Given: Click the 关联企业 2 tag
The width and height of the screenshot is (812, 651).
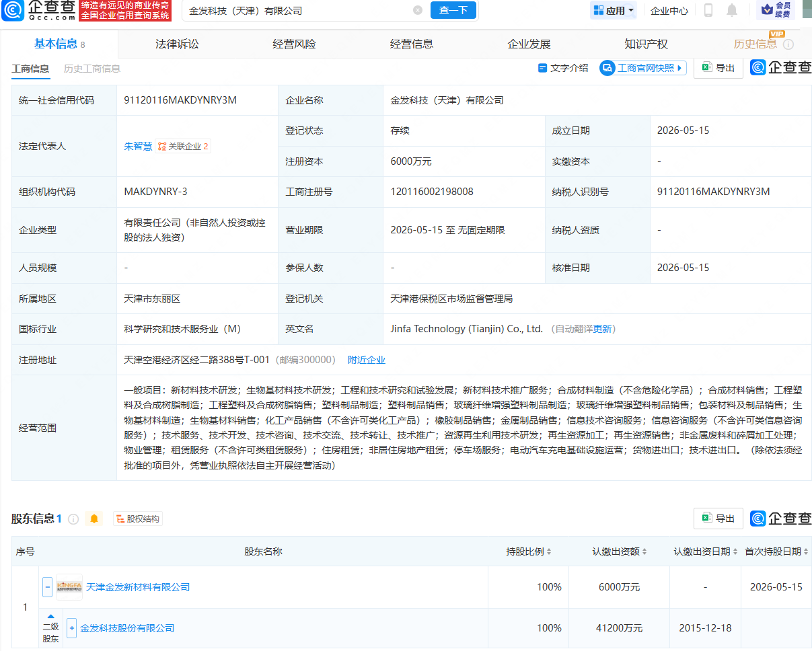Looking at the screenshot, I should pyautogui.click(x=183, y=146).
